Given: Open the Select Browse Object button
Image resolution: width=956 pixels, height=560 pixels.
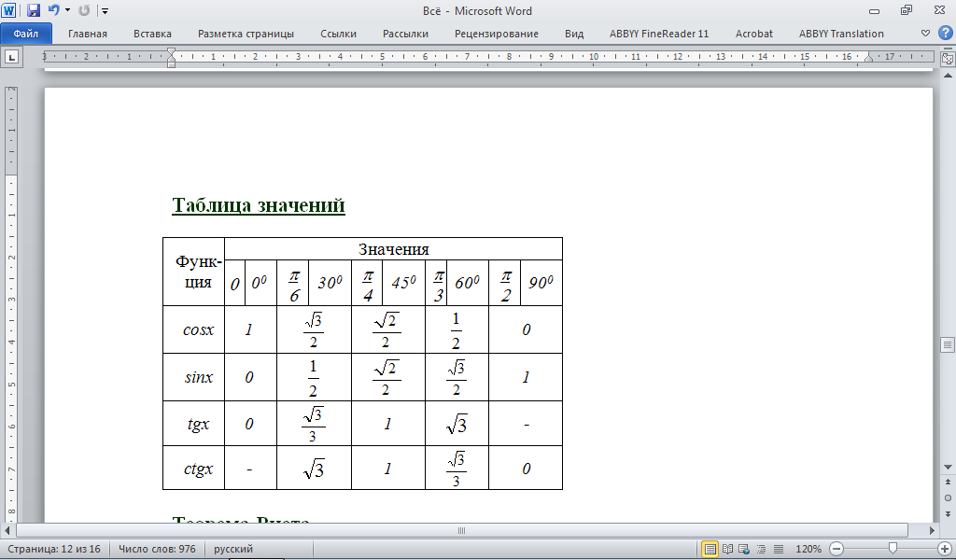Looking at the screenshot, I should [x=948, y=497].
